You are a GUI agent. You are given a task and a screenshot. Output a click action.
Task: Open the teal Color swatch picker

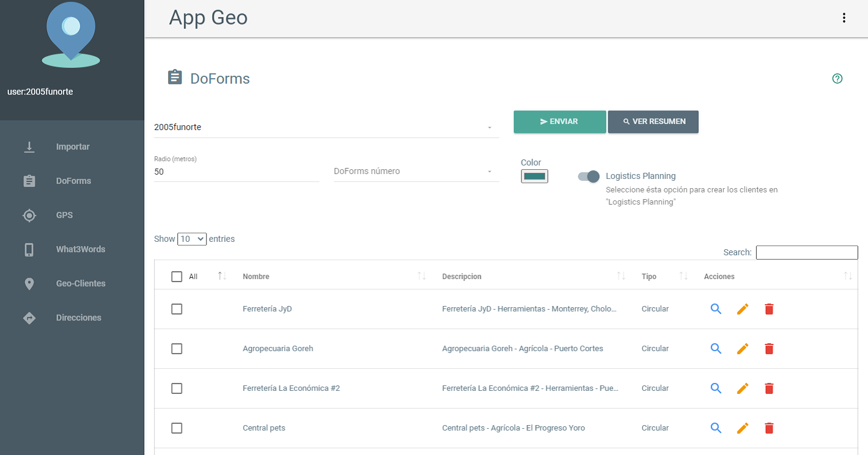(534, 176)
